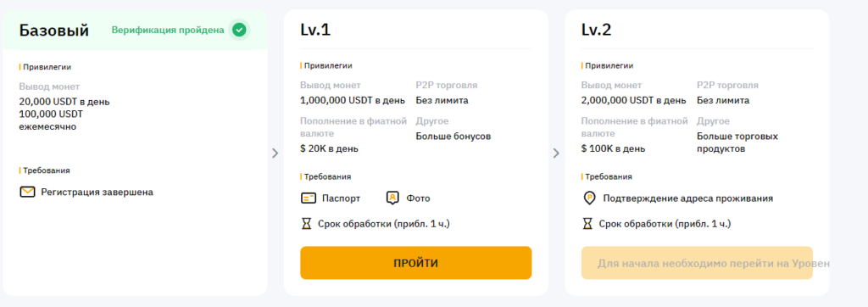Click the Паспорт requirement label
This screenshot has height=307, width=868.
tap(341, 198)
